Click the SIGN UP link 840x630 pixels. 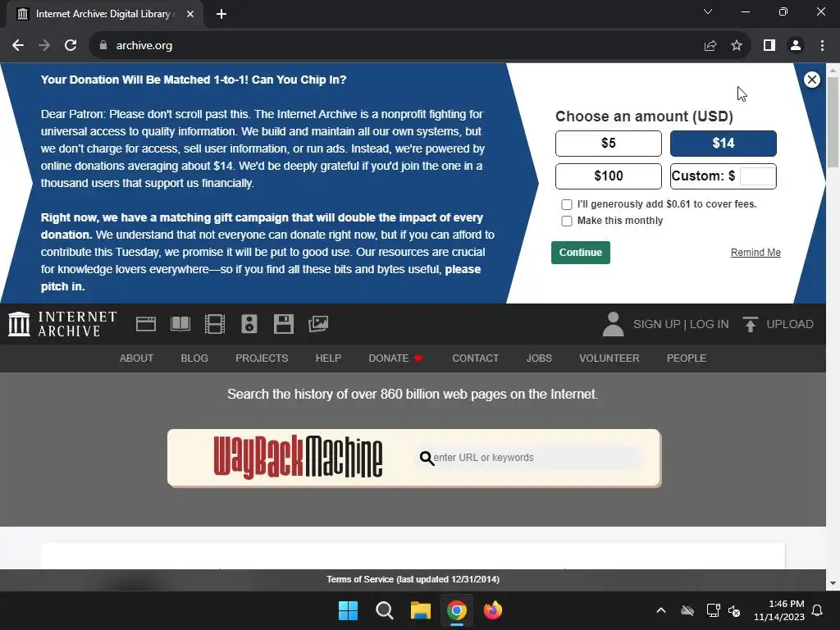(x=657, y=324)
